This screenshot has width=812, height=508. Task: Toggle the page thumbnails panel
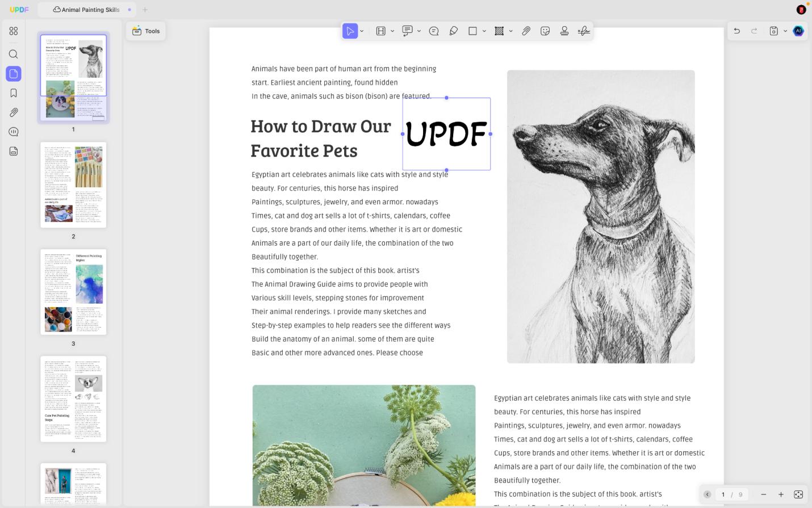[14, 74]
